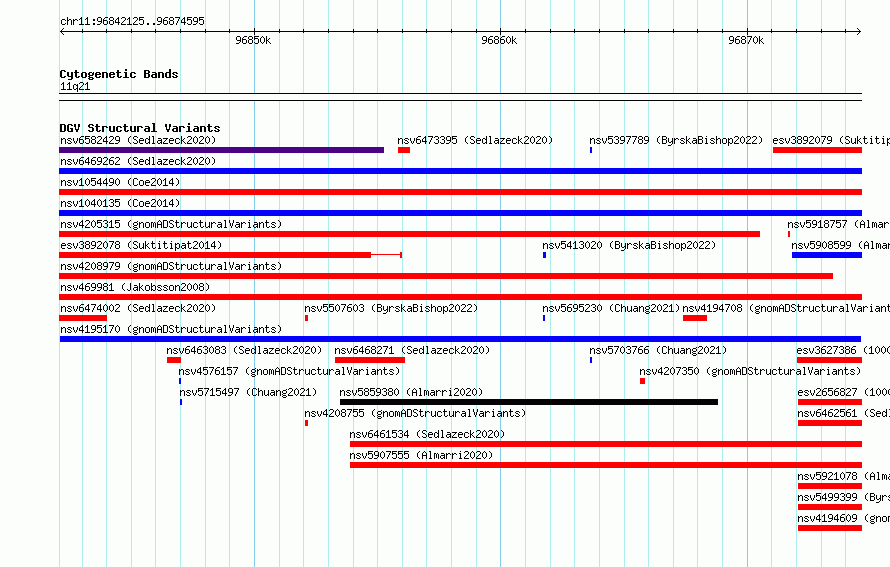Open esv2656827 variant label
Image resolution: width=890 pixels, height=567 pixels.
pyautogui.click(x=843, y=392)
